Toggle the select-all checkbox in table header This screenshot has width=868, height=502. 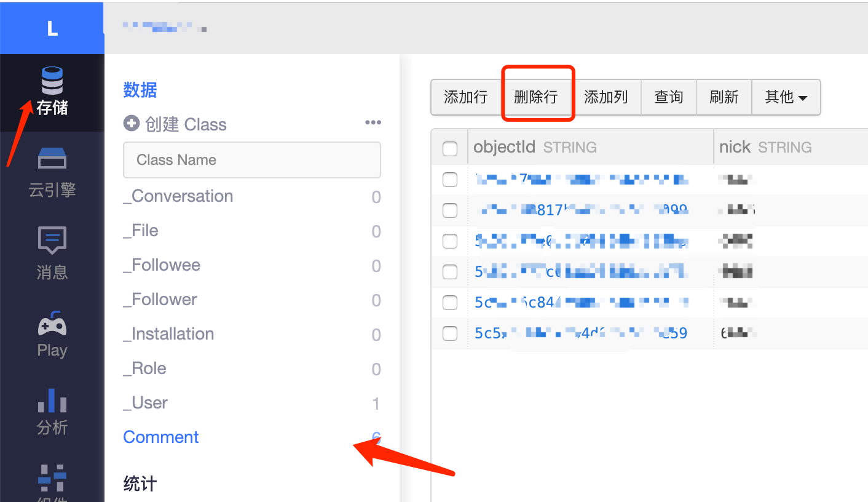point(450,148)
